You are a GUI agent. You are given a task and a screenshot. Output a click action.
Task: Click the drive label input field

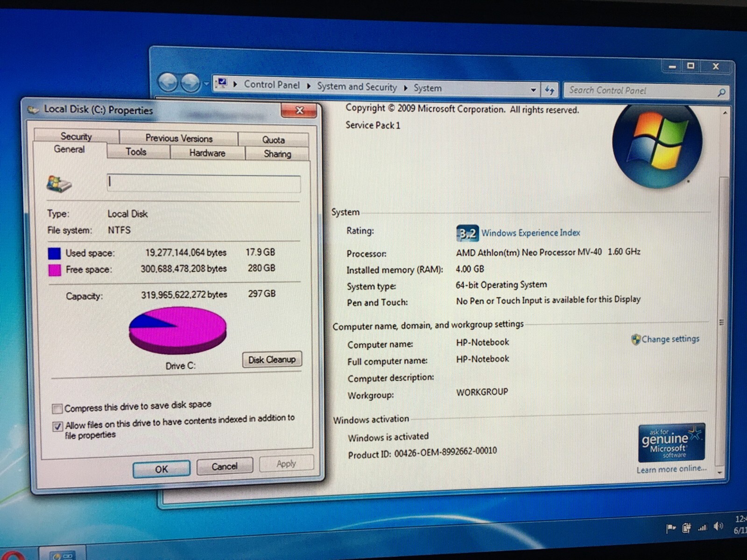204,183
